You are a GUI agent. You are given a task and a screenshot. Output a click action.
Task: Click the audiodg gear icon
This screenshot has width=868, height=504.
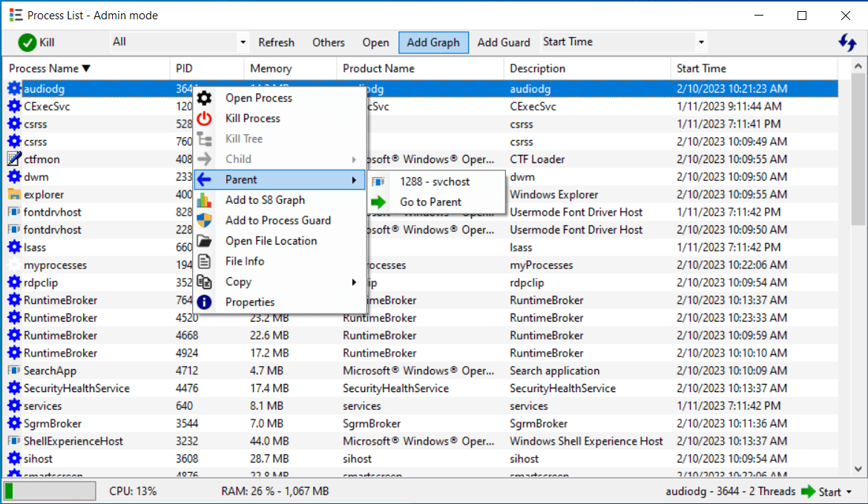click(x=14, y=88)
